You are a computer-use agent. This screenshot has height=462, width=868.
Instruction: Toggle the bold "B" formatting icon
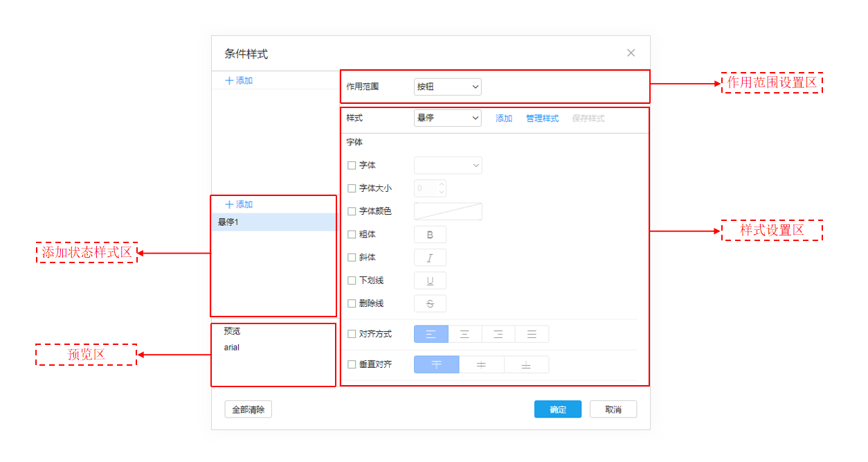pos(430,234)
